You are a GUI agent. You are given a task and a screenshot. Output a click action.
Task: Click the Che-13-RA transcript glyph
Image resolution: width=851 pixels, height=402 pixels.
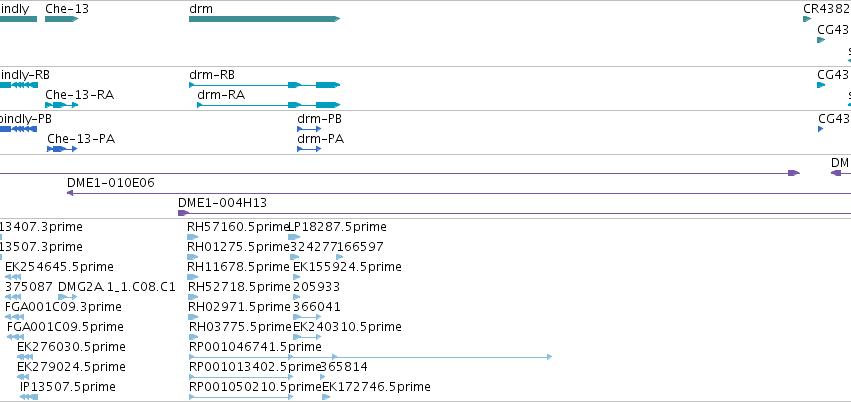click(61, 105)
